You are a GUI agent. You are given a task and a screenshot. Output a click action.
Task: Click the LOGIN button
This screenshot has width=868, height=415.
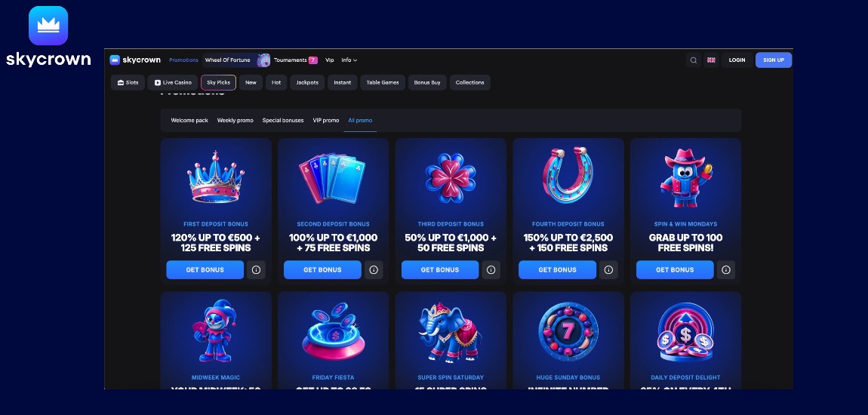[x=737, y=60]
